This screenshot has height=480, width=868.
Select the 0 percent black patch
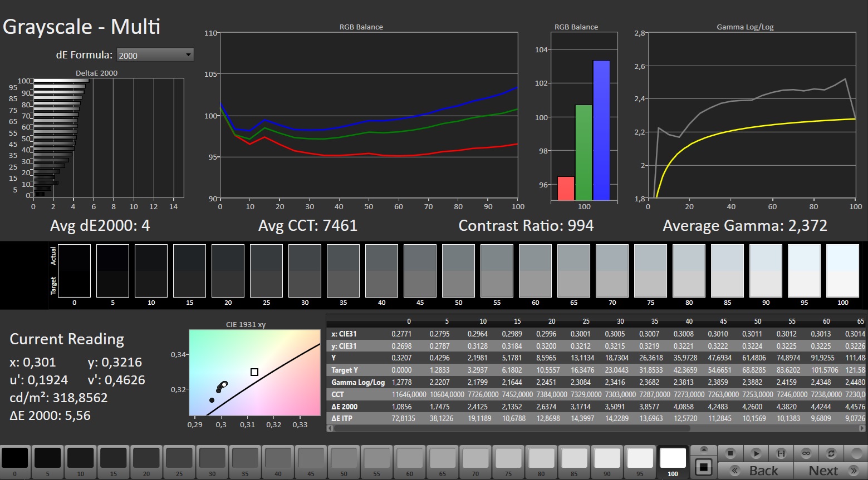pos(15,458)
